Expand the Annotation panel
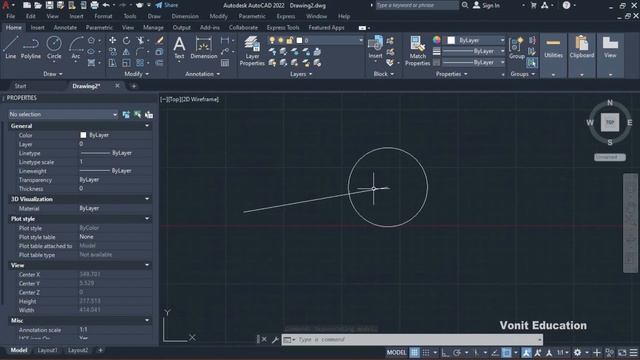Viewport: 640px width, 360px height. click(202, 74)
